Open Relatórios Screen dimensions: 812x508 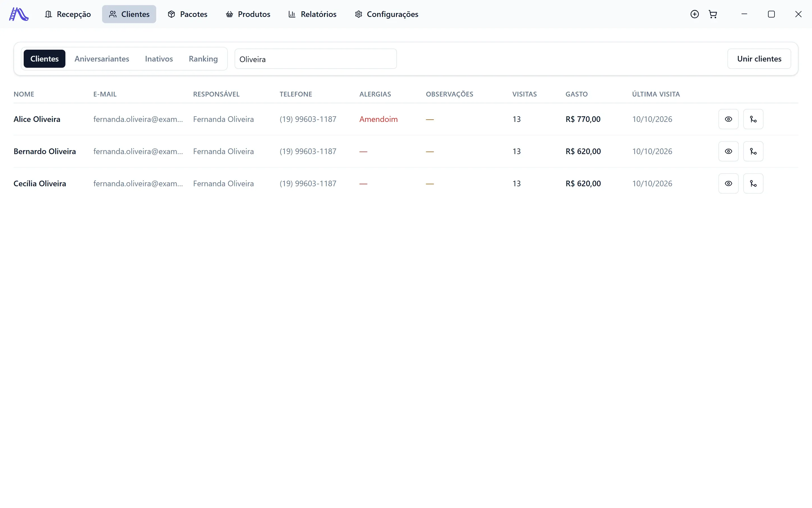(x=312, y=14)
